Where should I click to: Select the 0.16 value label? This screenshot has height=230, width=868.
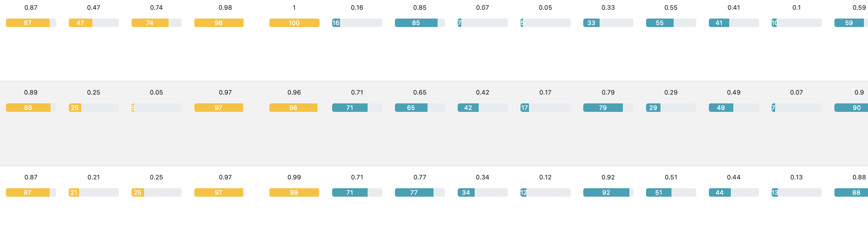coord(357,8)
